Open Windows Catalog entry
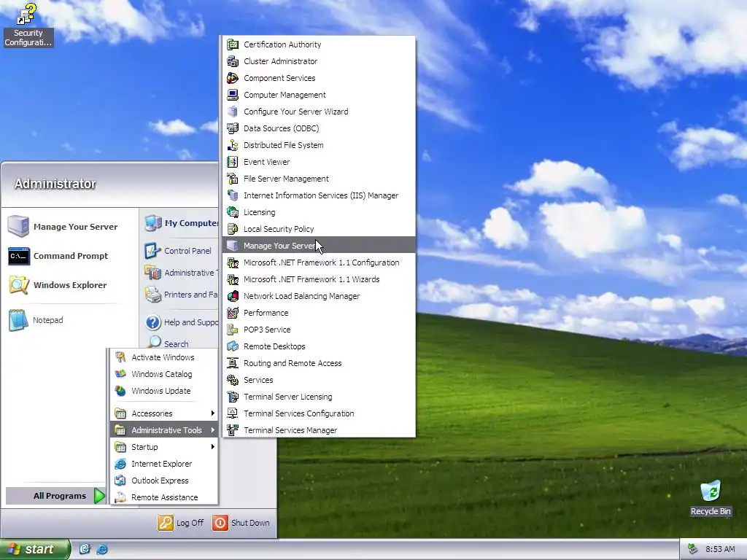This screenshot has height=560, width=747. [164, 374]
